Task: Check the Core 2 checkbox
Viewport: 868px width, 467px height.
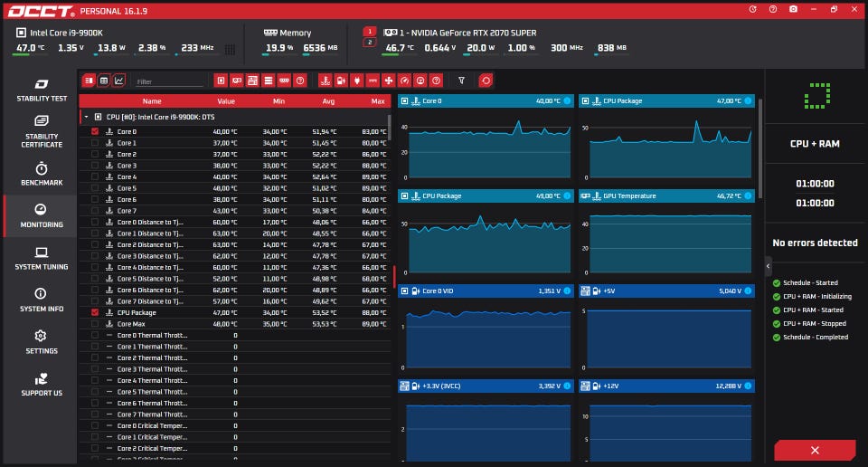Action: [x=95, y=154]
